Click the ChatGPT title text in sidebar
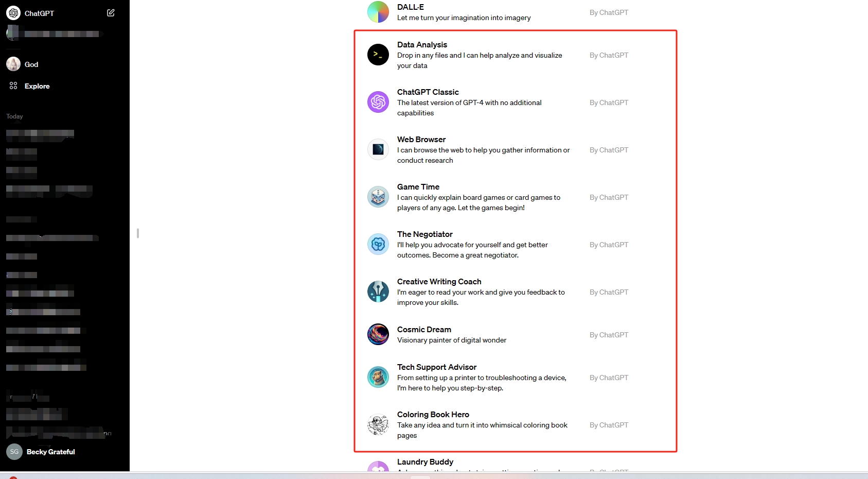 pyautogui.click(x=39, y=13)
